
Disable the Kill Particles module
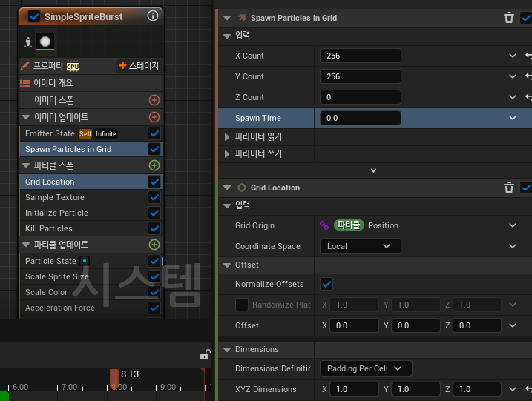click(x=154, y=228)
